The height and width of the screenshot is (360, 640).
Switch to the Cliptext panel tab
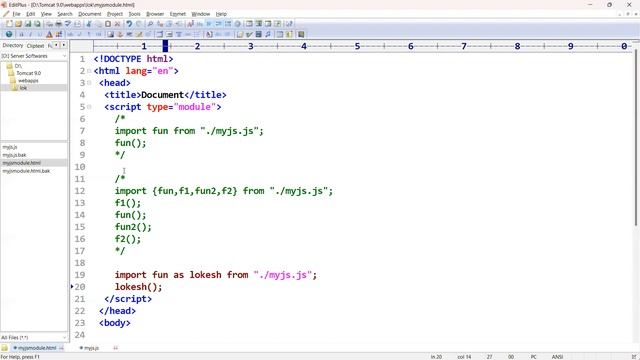coord(35,46)
